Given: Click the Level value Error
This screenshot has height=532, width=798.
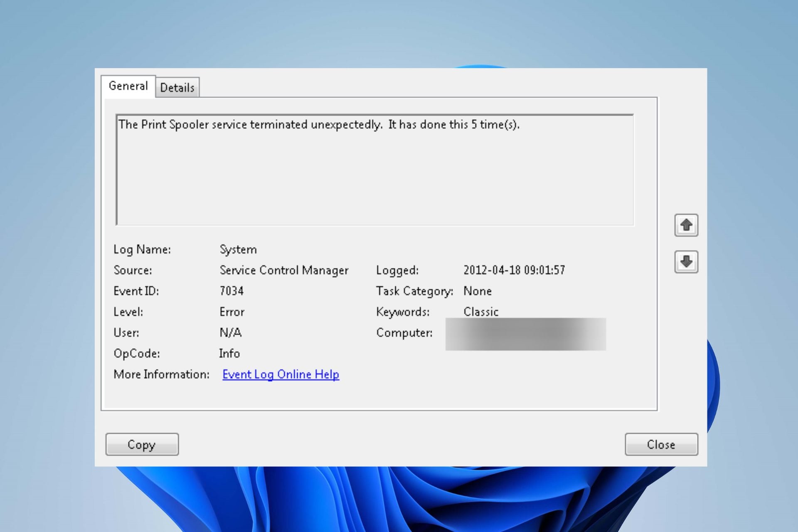Looking at the screenshot, I should coord(232,312).
